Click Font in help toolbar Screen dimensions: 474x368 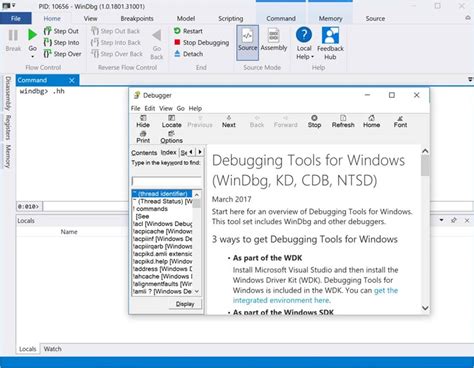point(400,121)
